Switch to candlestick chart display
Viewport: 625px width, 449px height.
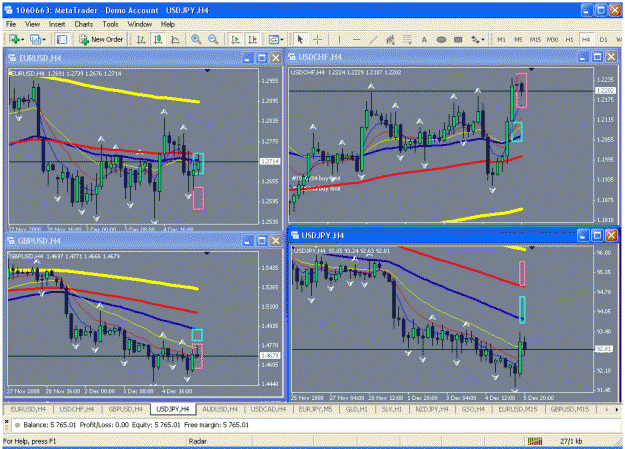pos(158,39)
